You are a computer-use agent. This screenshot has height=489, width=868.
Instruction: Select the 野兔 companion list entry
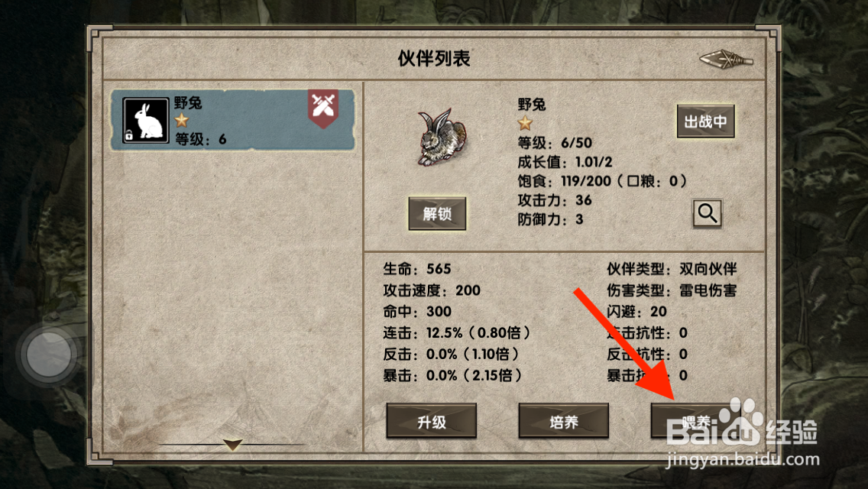[232, 120]
